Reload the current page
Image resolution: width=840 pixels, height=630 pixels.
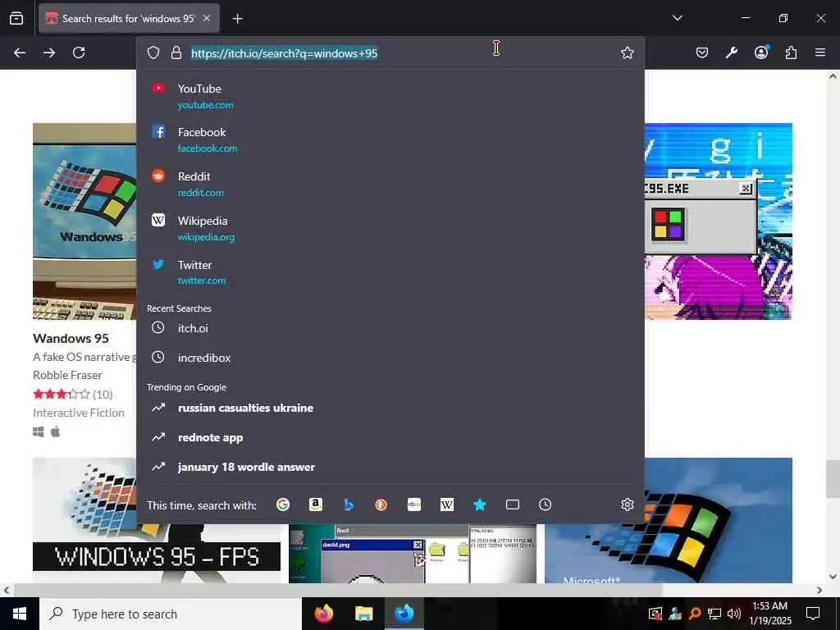(x=79, y=52)
